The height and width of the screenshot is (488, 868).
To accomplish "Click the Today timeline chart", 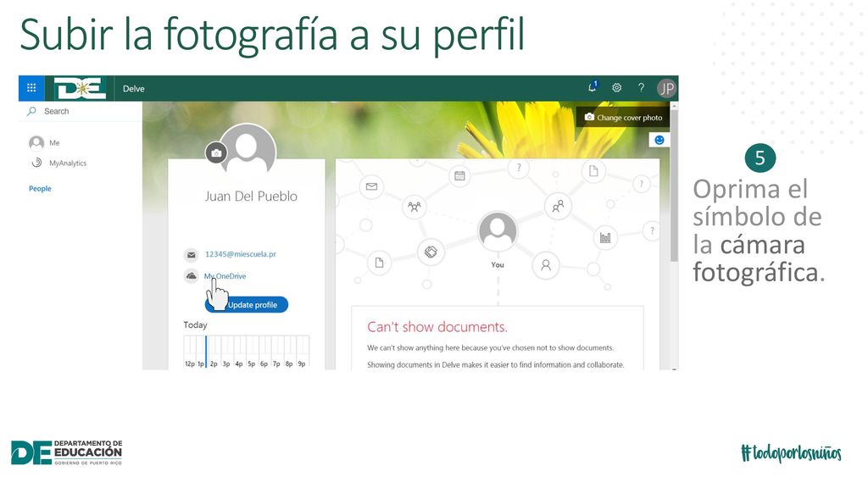I will (247, 351).
